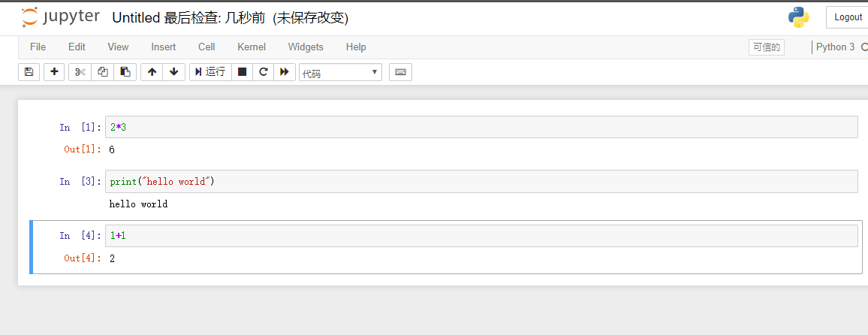Select the In [4] cell prompt

click(80, 236)
